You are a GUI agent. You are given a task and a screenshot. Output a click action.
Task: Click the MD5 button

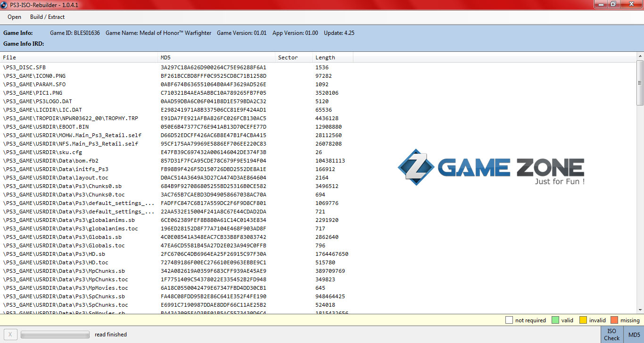(x=634, y=335)
